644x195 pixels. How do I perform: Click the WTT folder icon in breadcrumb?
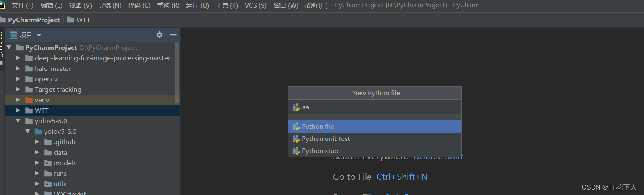71,20
